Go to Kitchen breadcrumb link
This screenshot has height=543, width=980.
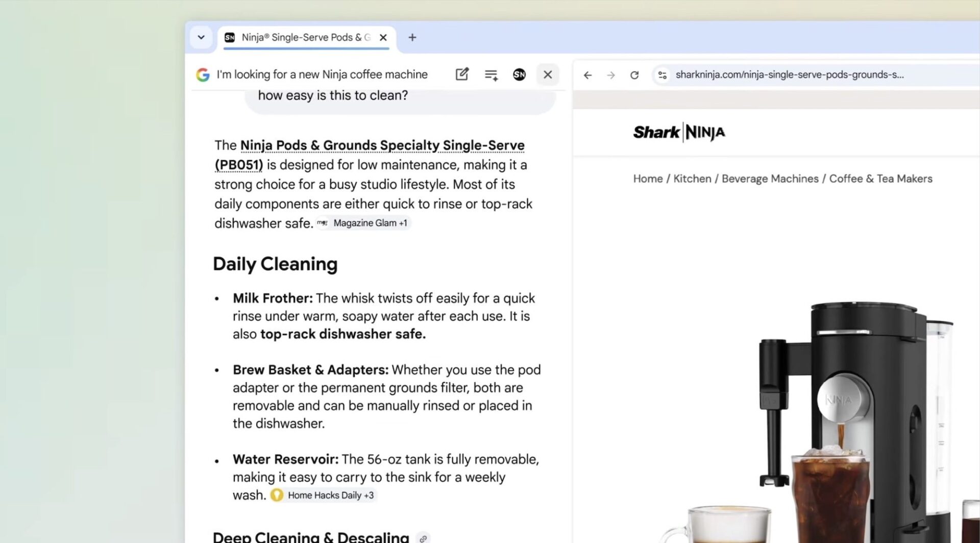(692, 179)
